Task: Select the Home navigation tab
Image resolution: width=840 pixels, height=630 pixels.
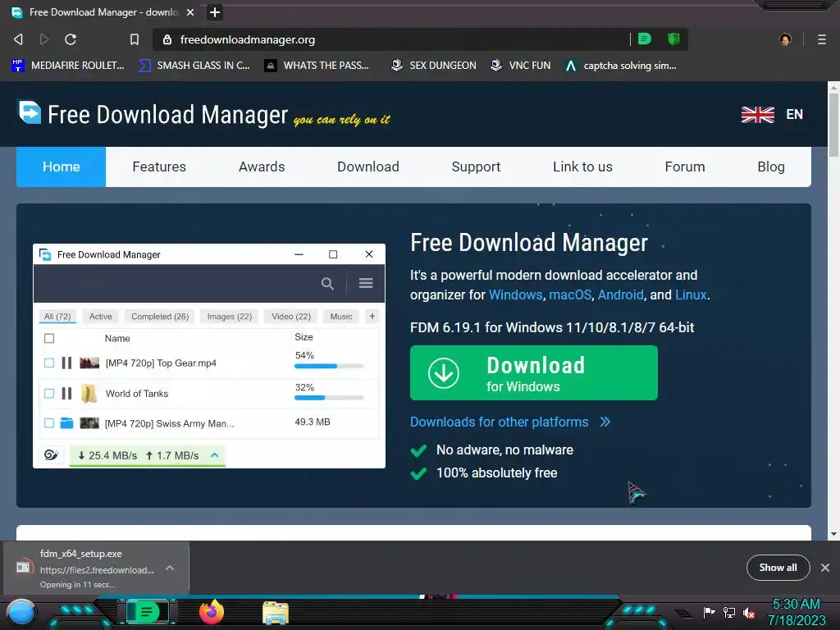Action: click(x=61, y=167)
